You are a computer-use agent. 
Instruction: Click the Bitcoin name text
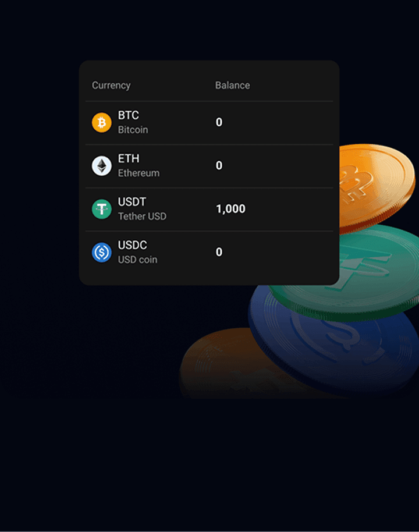point(133,130)
